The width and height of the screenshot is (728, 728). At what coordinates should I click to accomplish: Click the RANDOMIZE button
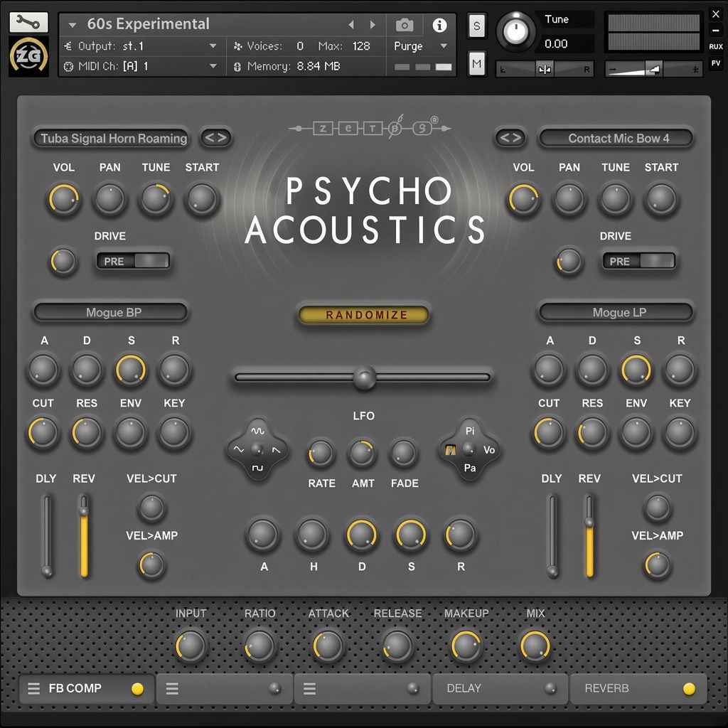363,315
